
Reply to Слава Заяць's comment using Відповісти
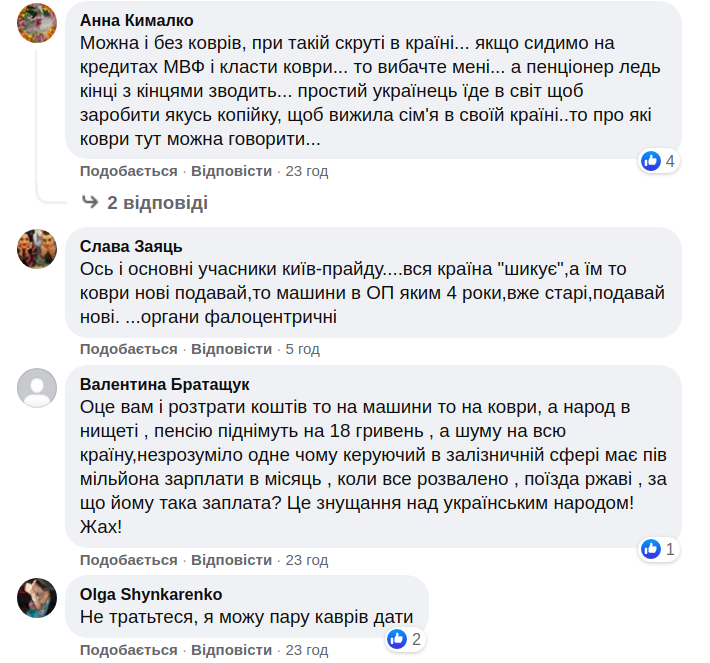pyautogui.click(x=231, y=349)
